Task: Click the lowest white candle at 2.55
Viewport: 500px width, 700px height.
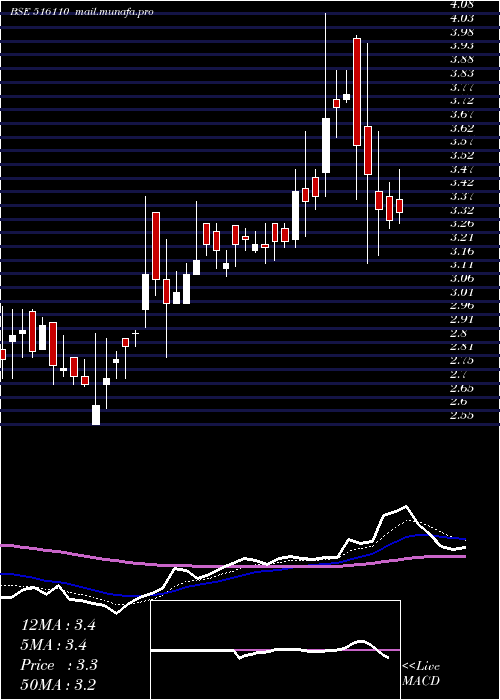Action: (x=96, y=415)
